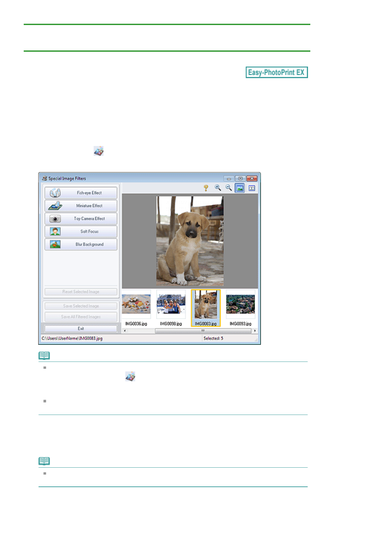
Task: Click the thumbnail strip left scroll arrow
Action: (x=125, y=331)
